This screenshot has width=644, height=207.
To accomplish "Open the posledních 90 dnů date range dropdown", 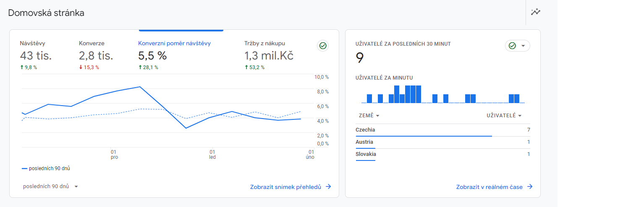I will coord(50,186).
